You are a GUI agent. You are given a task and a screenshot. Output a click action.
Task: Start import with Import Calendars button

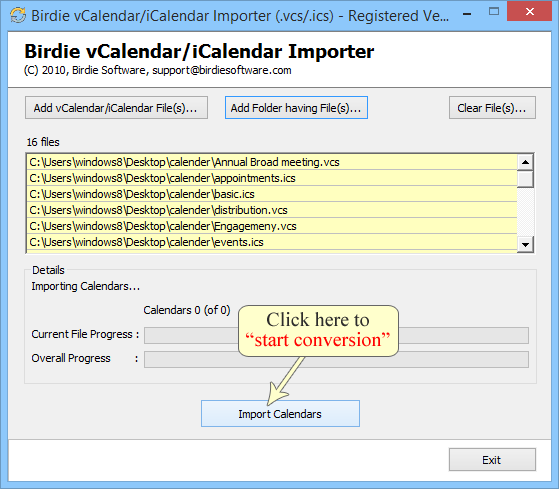click(280, 413)
